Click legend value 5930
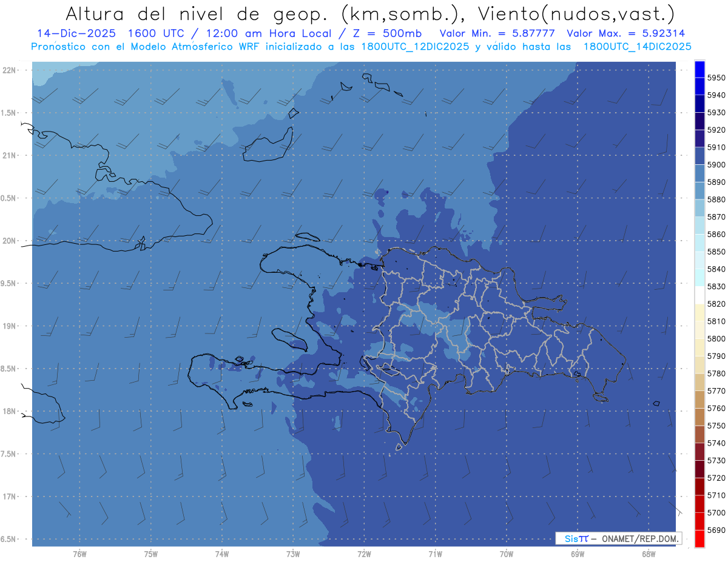Screen dimensions: 728x562 (716, 113)
